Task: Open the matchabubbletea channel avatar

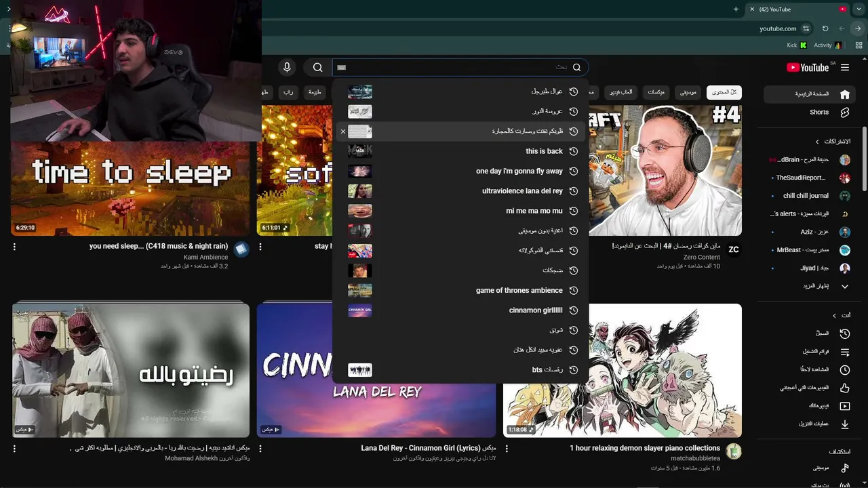Action: [x=733, y=451]
